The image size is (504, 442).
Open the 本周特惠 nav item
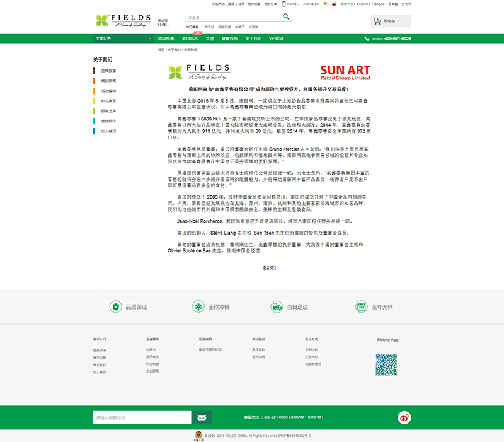coord(166,38)
